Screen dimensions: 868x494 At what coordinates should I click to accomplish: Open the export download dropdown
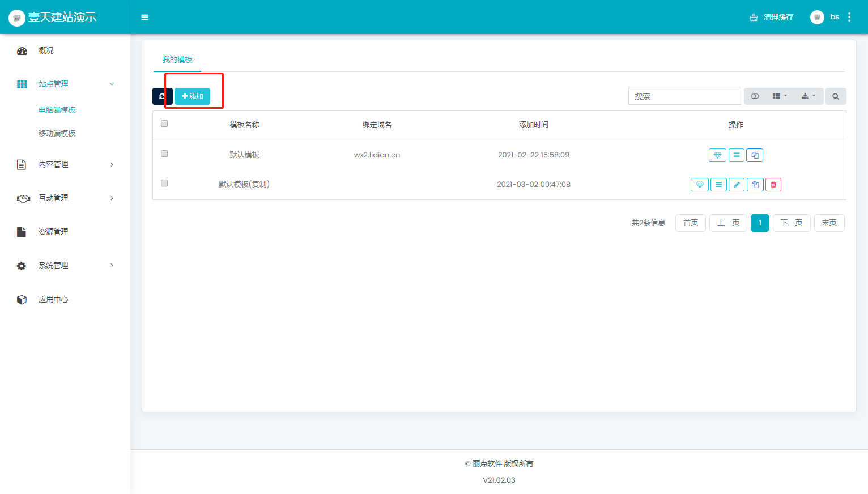click(x=809, y=96)
